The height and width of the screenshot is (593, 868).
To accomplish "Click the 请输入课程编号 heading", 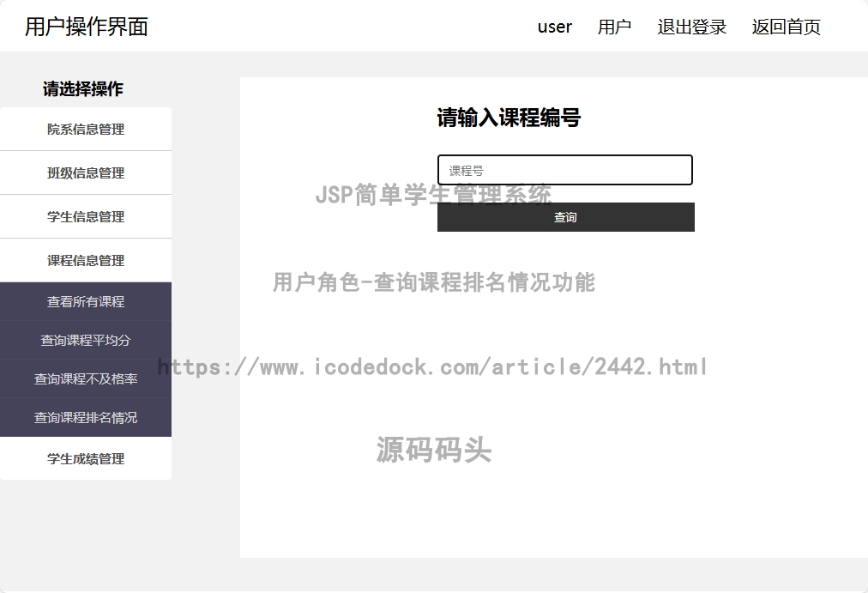I will [x=509, y=118].
